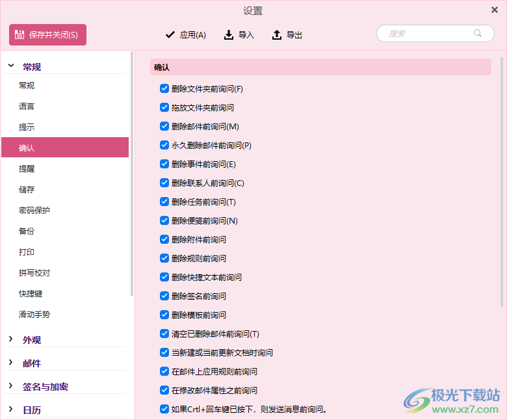The height and width of the screenshot is (420, 507).
Task: Close the settings window
Action: [495, 10]
